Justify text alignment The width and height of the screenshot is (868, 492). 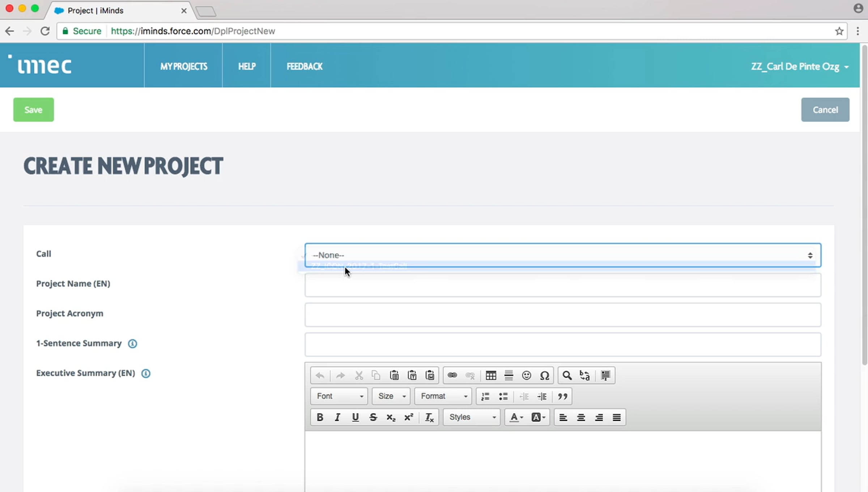tap(617, 418)
